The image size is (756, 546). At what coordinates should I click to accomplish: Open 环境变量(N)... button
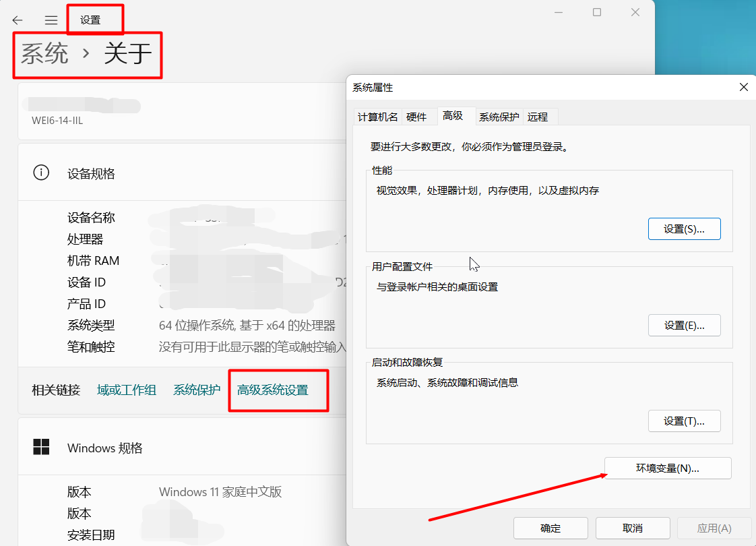668,468
